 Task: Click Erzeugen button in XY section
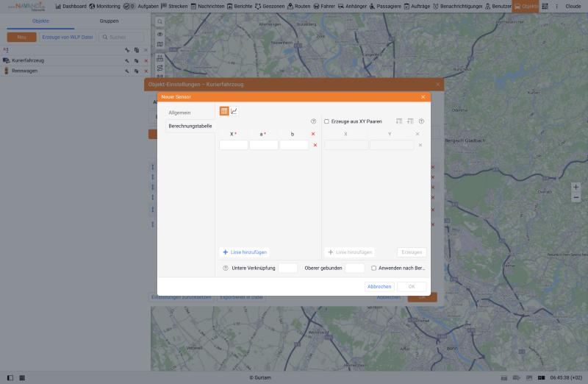pyautogui.click(x=412, y=252)
